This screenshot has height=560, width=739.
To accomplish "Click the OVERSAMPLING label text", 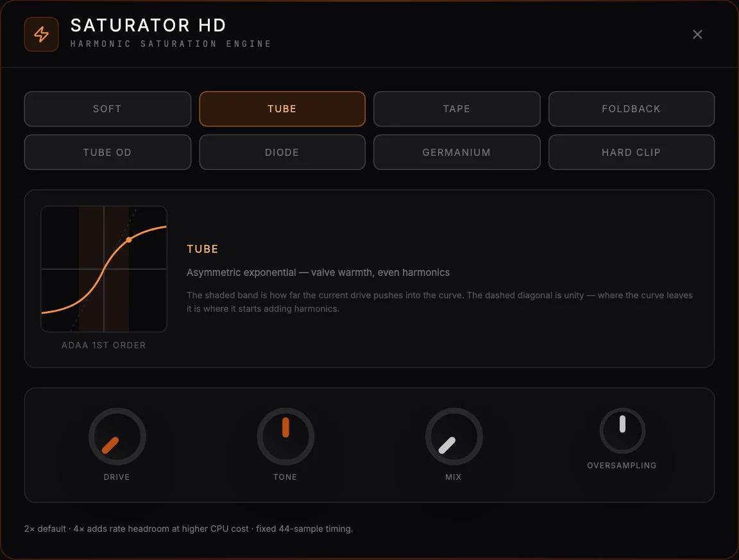I will 622,465.
